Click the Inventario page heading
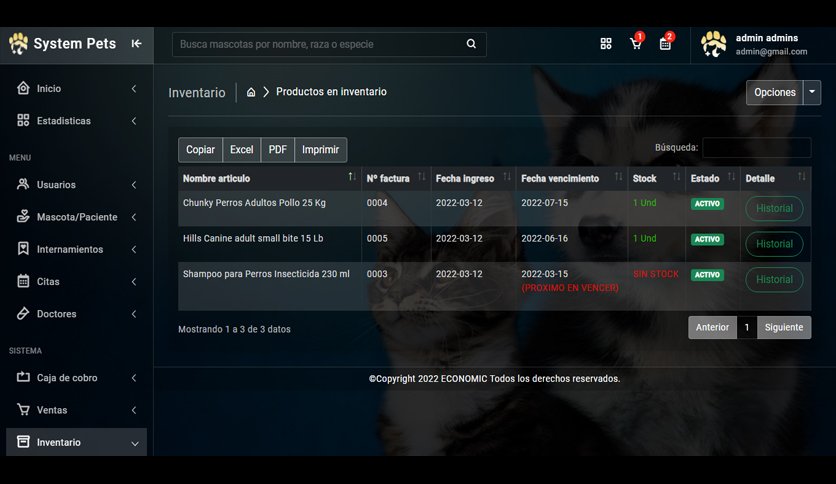The width and height of the screenshot is (836, 484). coord(197,93)
